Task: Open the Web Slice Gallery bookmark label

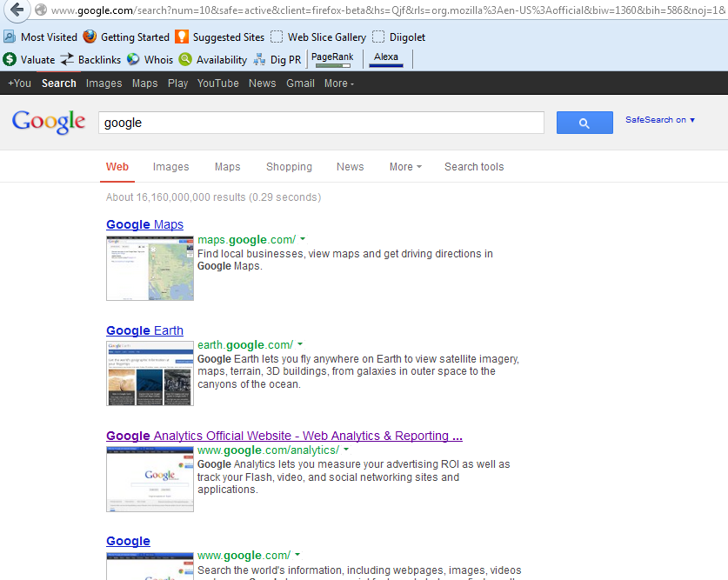Action: click(327, 37)
